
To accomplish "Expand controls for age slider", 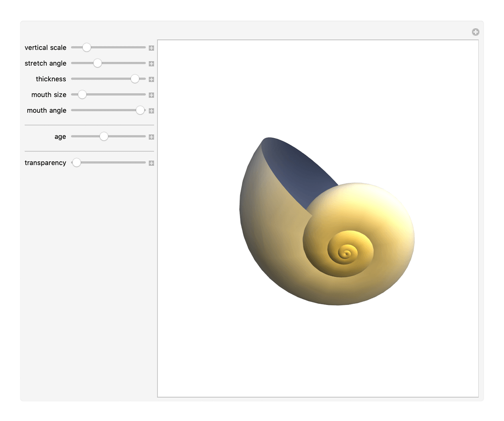I will tap(151, 137).
